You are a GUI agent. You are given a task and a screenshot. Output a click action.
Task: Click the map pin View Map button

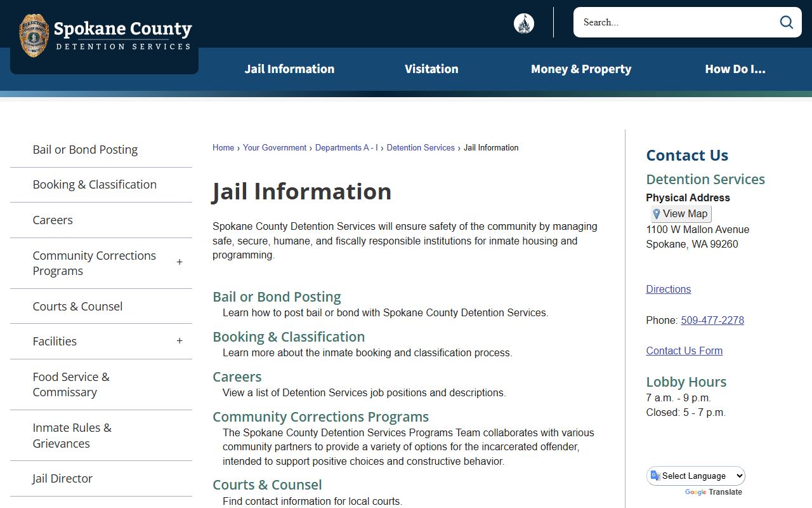point(680,214)
